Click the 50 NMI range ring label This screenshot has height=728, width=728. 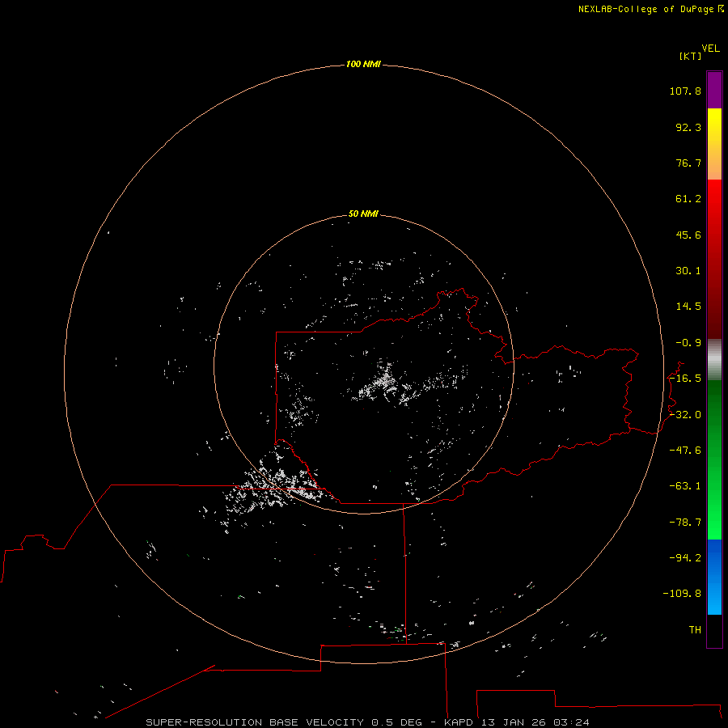coord(363,214)
